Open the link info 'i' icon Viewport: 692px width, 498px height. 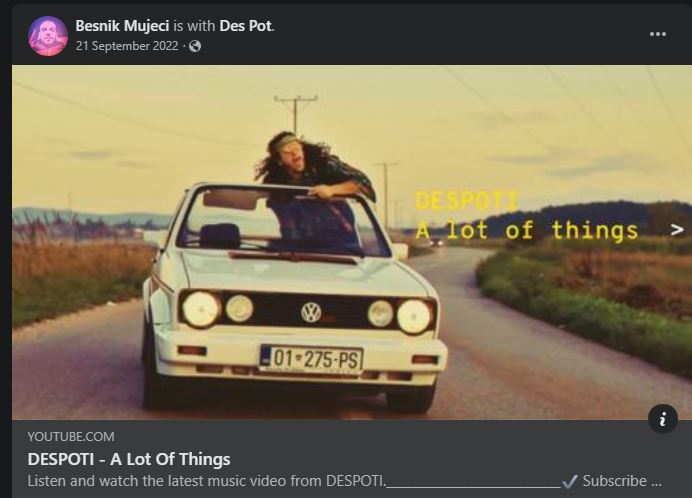pos(662,419)
